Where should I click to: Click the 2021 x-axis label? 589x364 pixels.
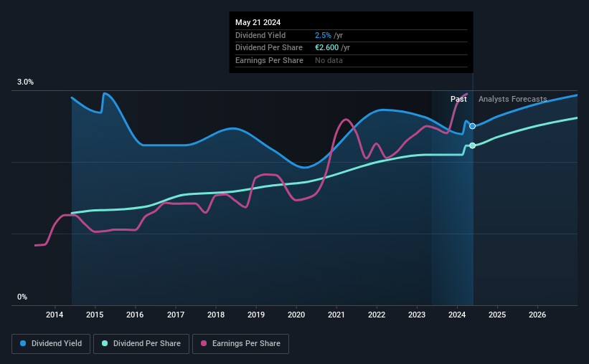click(x=336, y=315)
